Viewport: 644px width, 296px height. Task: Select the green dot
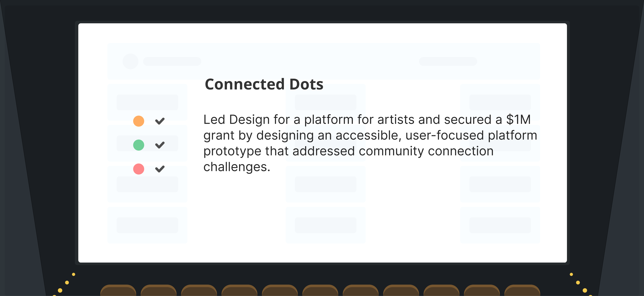(x=138, y=145)
